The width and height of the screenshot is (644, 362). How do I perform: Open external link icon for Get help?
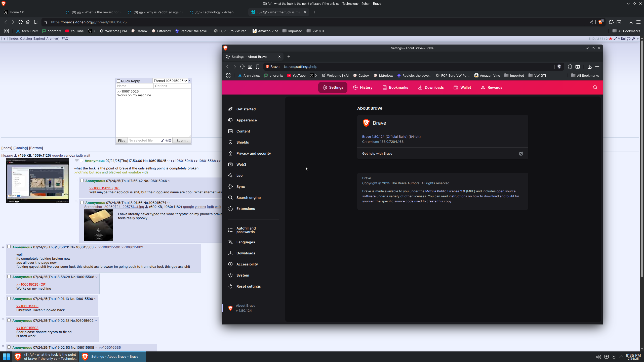(521, 154)
